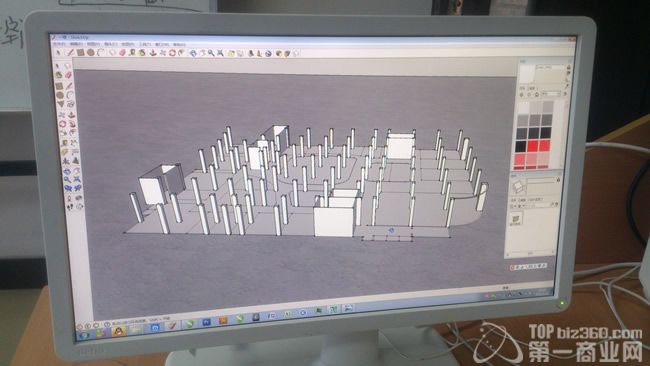
Task: Select the Zoom Extents tool in left toolbar
Action: click(77, 179)
